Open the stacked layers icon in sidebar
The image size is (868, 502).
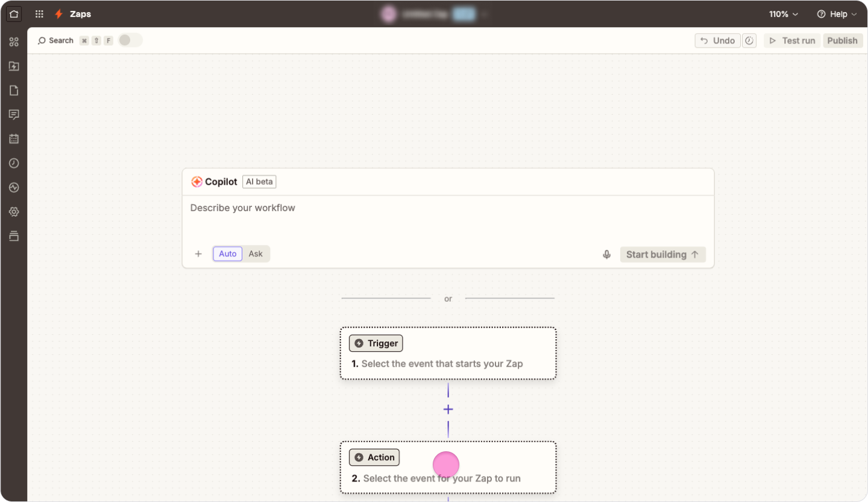coord(14,236)
